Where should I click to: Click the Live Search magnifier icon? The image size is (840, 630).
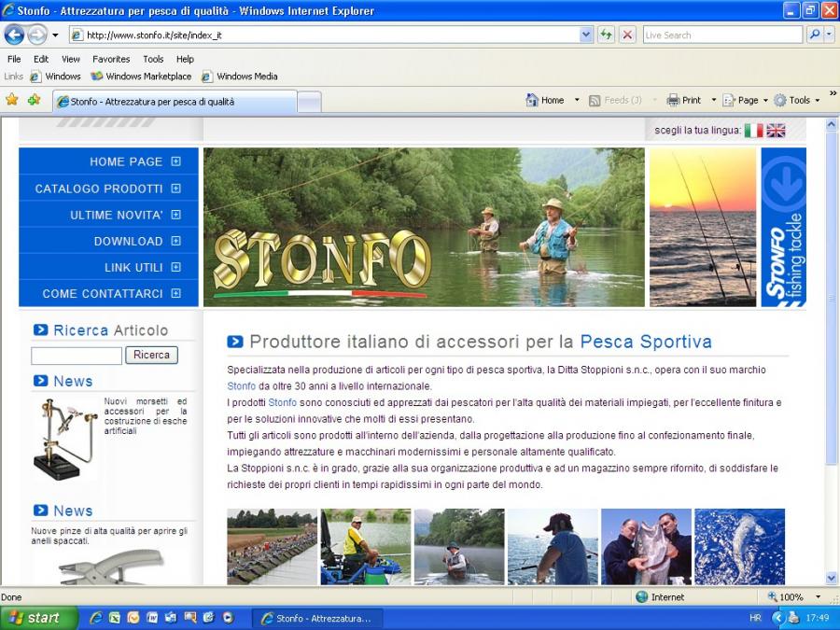(815, 35)
